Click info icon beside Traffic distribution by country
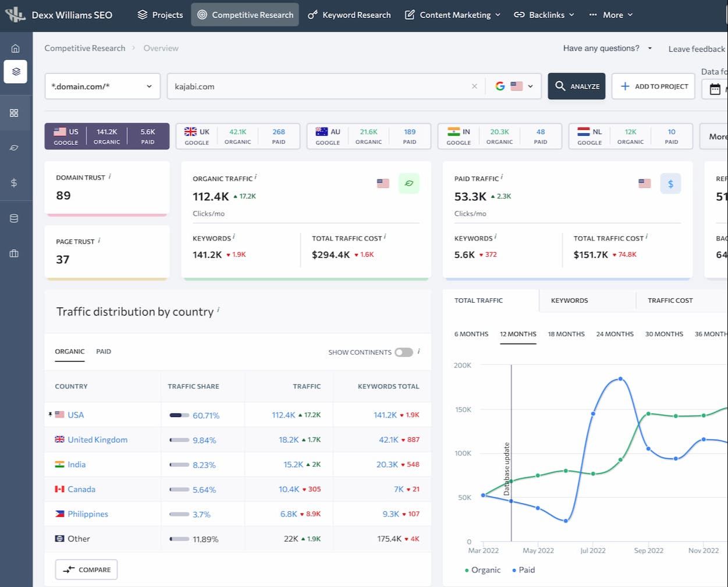This screenshot has height=587, width=728. click(218, 310)
